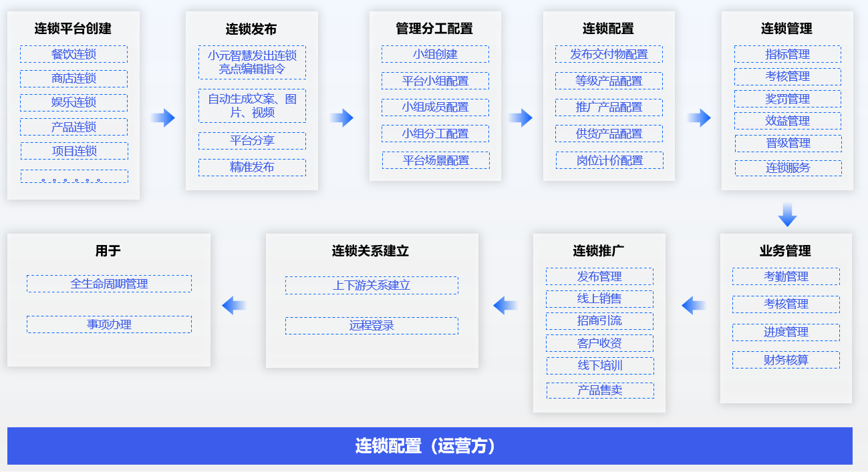Select 全生命周期管理

(x=109, y=284)
